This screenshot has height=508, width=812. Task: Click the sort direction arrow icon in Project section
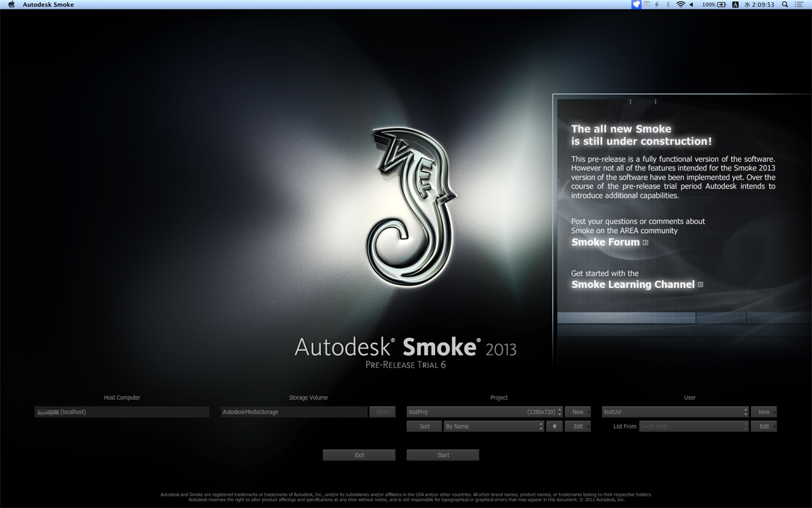tap(554, 425)
